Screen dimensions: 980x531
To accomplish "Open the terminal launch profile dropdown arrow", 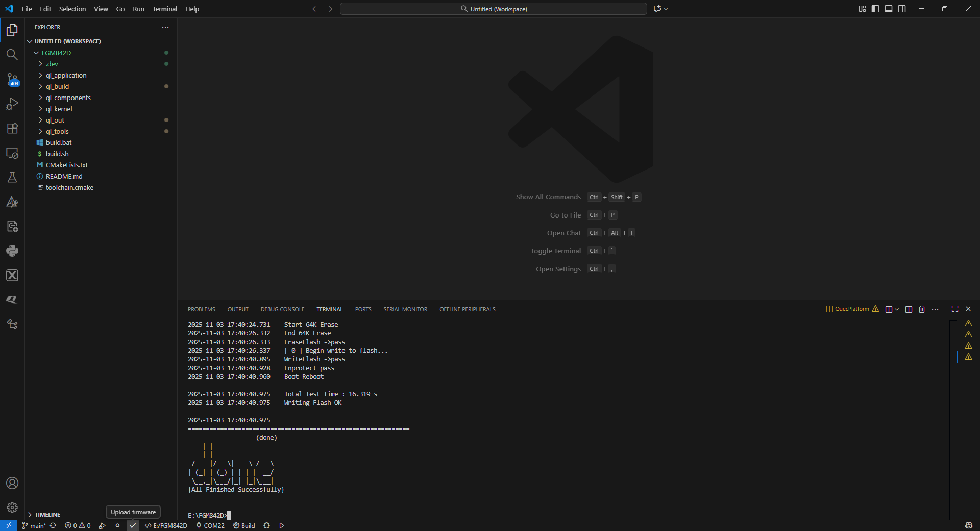I will [897, 309].
